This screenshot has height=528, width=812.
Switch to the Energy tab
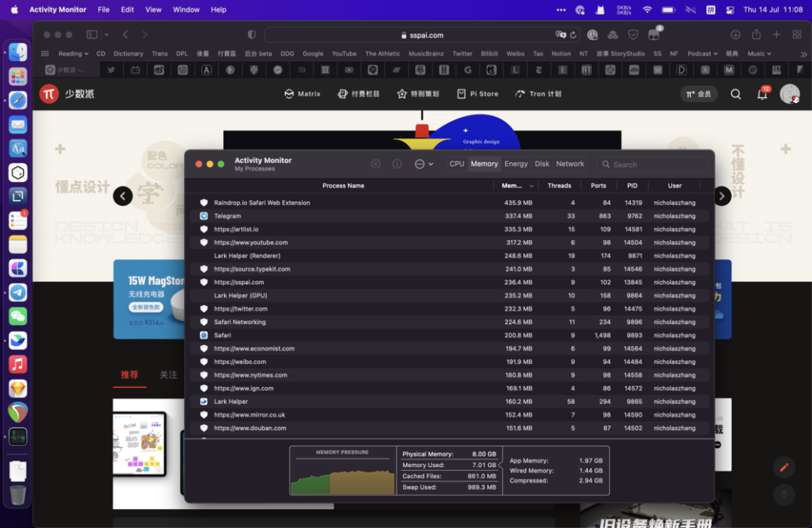[516, 164]
